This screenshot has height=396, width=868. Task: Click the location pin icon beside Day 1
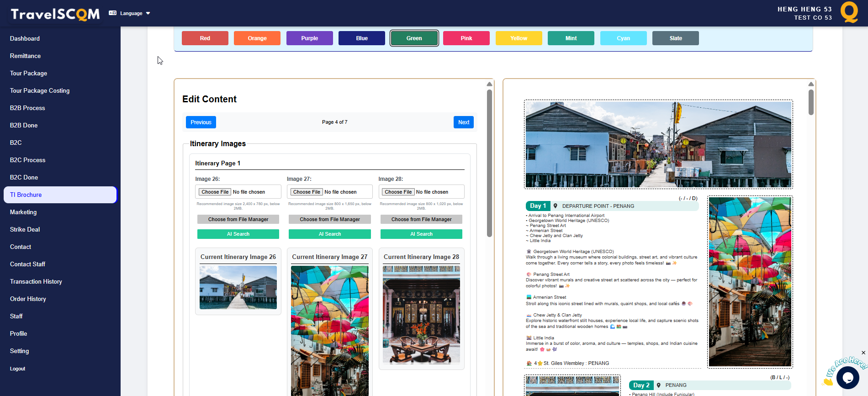556,206
